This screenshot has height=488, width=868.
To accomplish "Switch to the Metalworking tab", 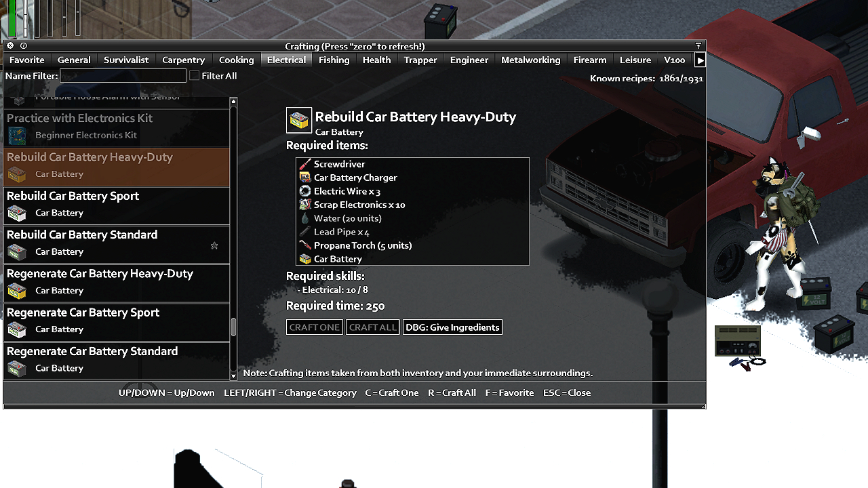I will (x=531, y=60).
